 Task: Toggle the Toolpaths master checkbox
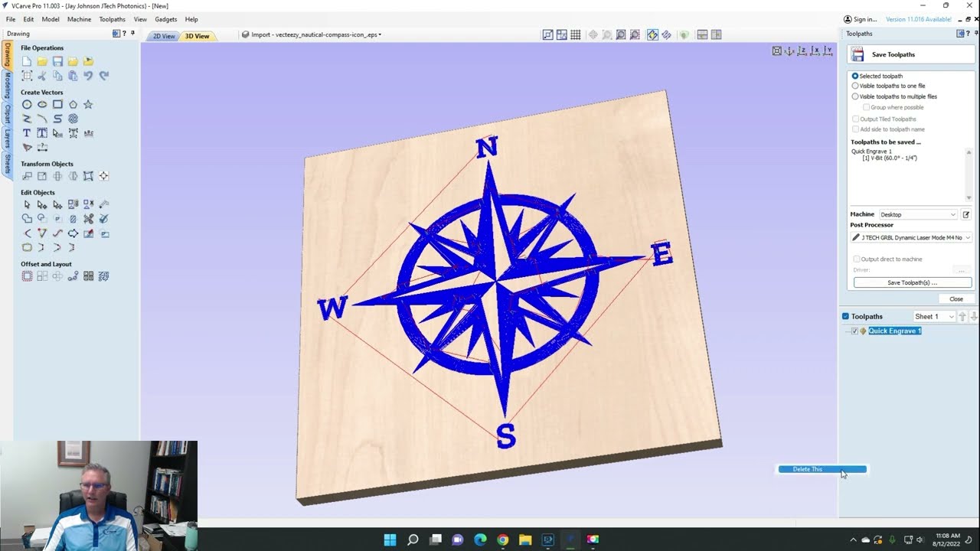[x=845, y=316]
